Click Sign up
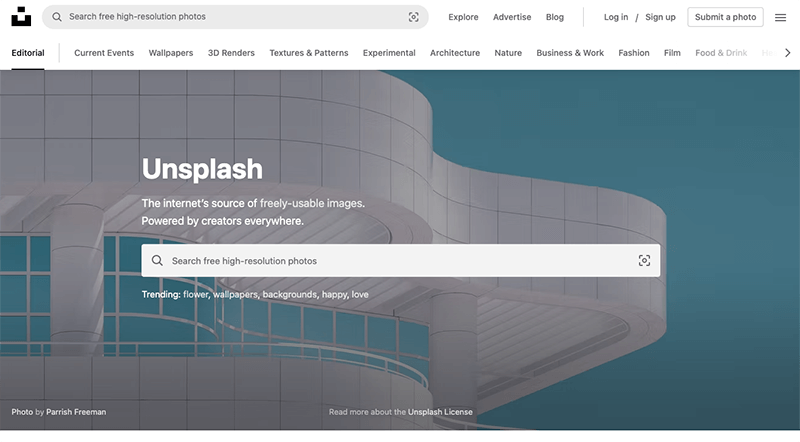The width and height of the screenshot is (800, 442). pos(660,17)
